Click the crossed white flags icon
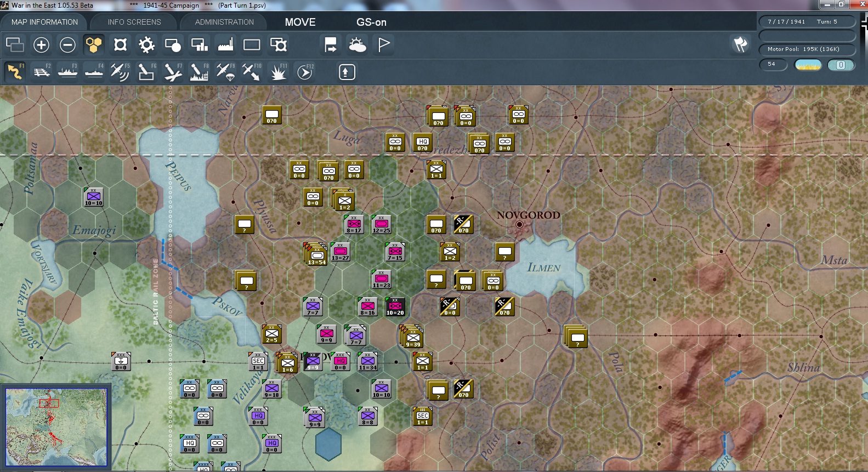The image size is (868, 472). click(740, 44)
